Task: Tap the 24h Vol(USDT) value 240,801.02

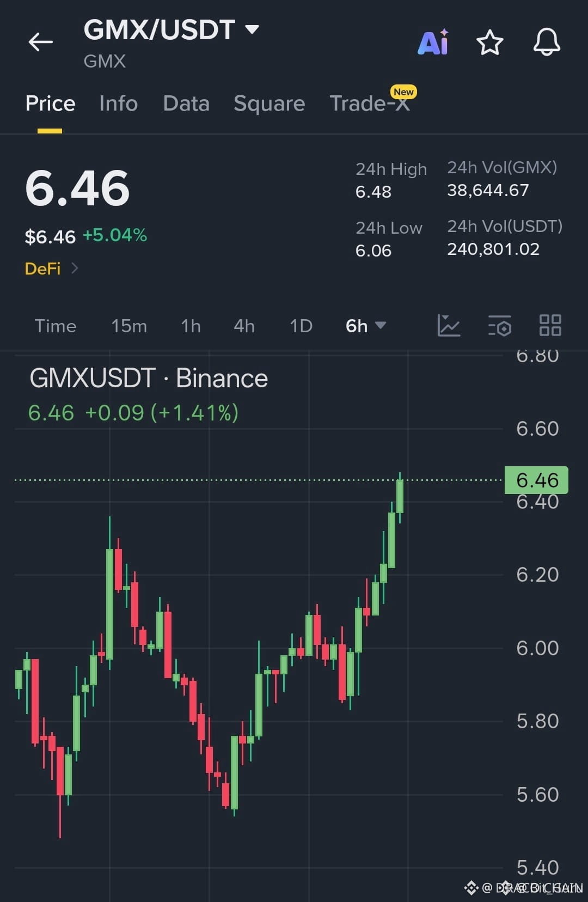Action: pyautogui.click(x=493, y=249)
